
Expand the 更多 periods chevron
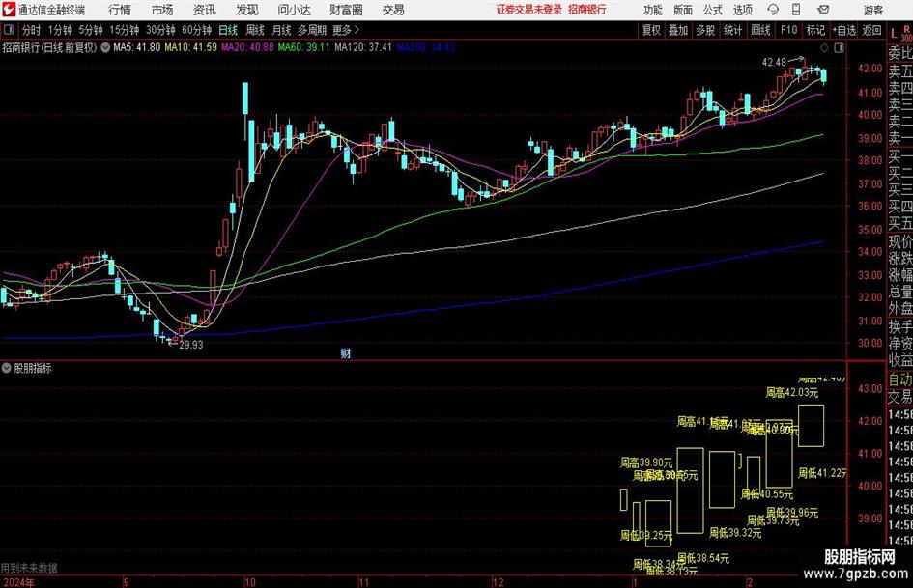[x=357, y=30]
